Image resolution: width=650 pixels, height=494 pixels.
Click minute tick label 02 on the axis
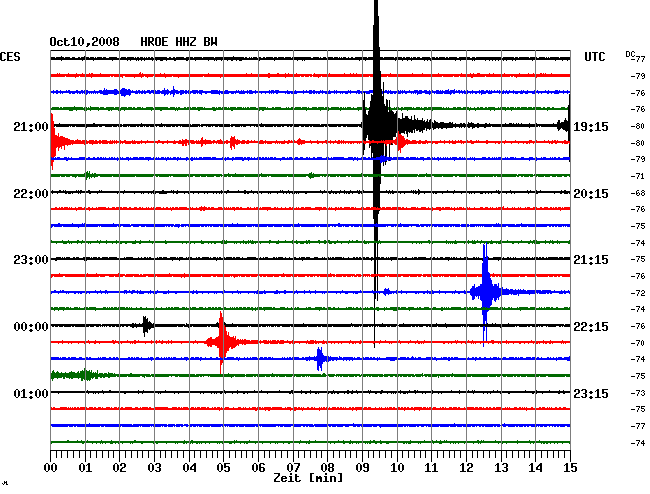click(119, 468)
